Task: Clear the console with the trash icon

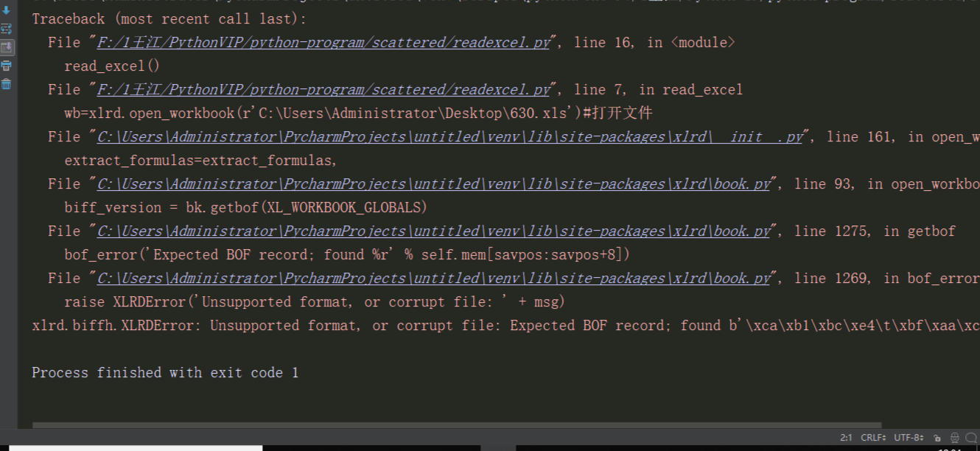Action: [7, 84]
